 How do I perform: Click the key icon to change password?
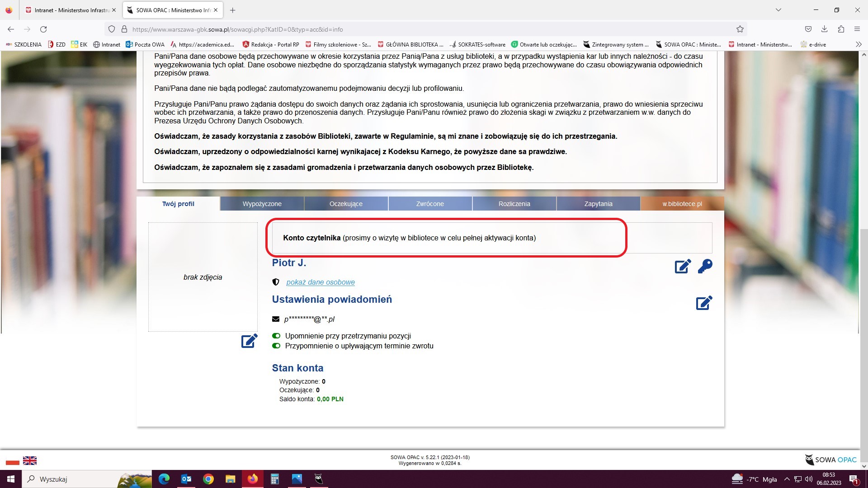[705, 266]
